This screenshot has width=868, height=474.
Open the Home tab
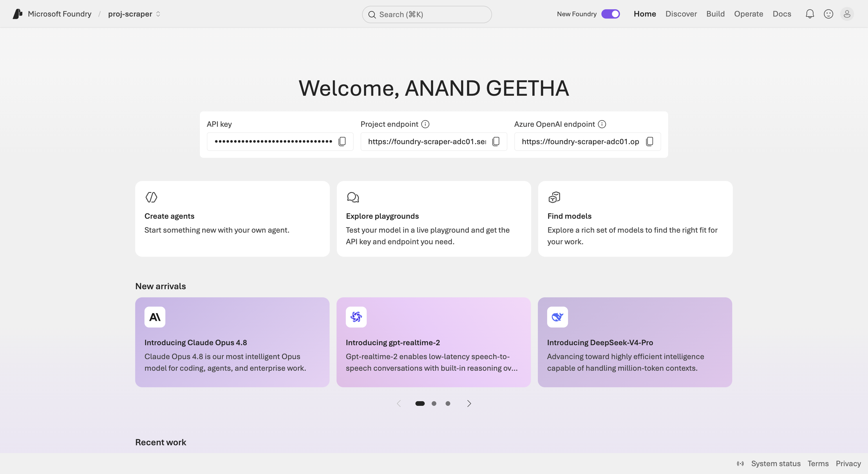point(645,14)
